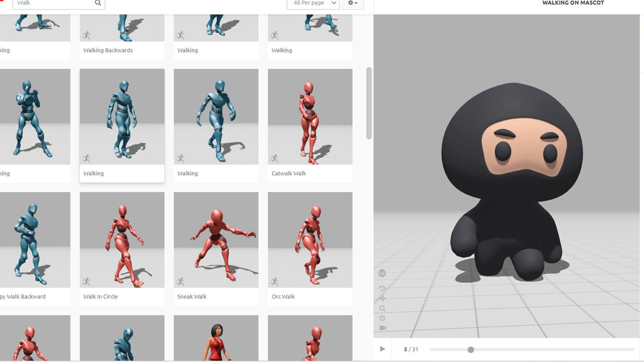Click running-figure icon on highlighted Walking card
The width and height of the screenshot is (644, 362).
pos(87,158)
